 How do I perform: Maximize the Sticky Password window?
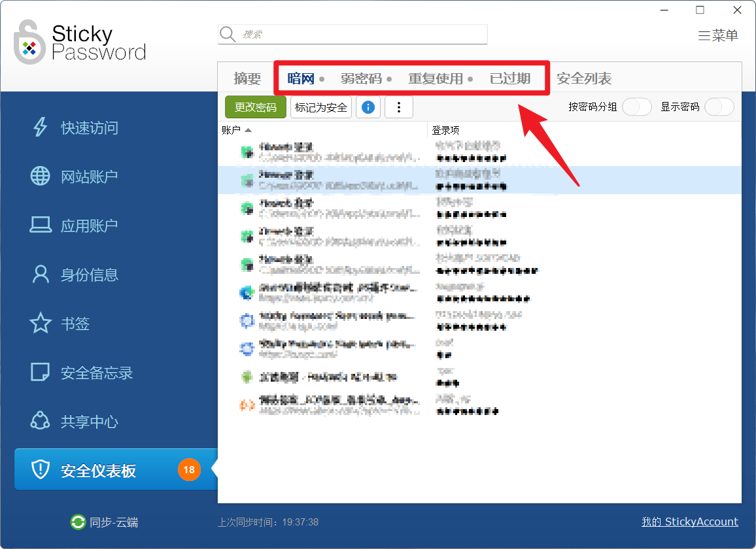click(x=700, y=10)
